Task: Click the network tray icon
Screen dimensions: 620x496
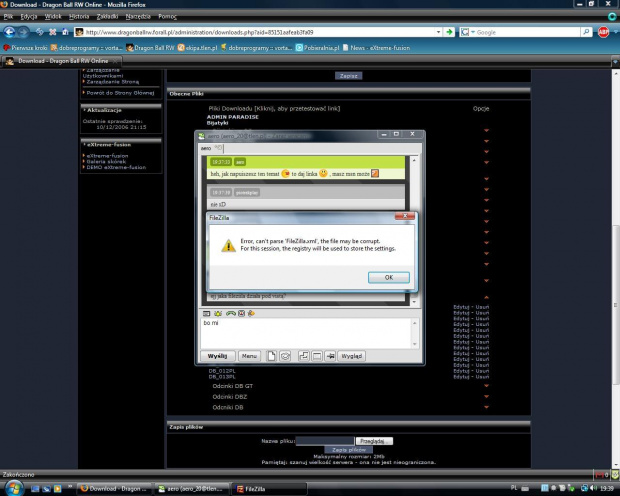Action: tap(584, 488)
